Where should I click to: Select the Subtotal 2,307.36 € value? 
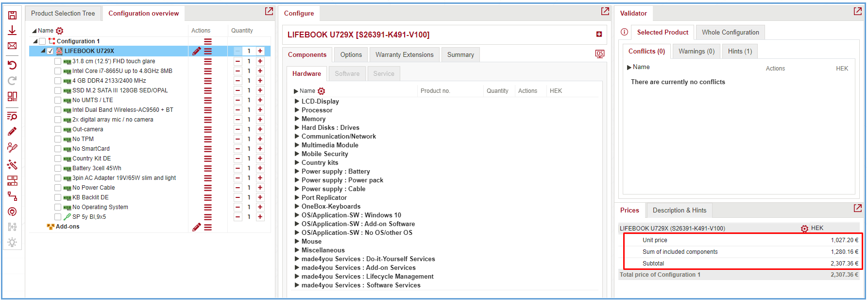pyautogui.click(x=844, y=264)
